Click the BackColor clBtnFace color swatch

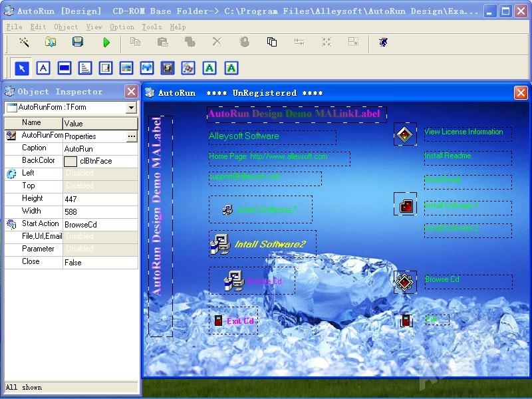pyautogui.click(x=70, y=162)
